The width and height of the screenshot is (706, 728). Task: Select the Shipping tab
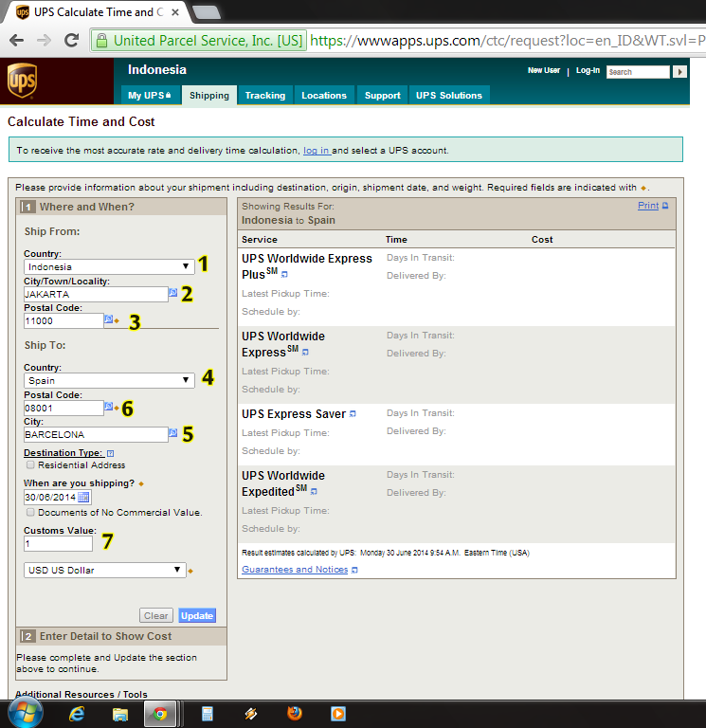(x=209, y=96)
